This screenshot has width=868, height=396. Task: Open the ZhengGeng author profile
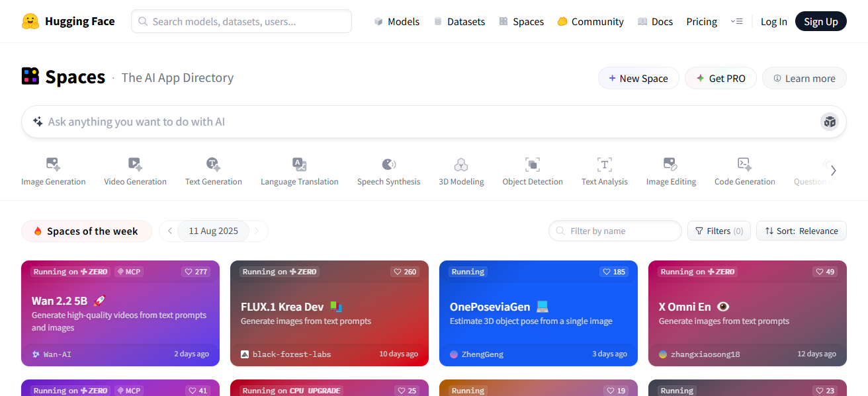[476, 354]
